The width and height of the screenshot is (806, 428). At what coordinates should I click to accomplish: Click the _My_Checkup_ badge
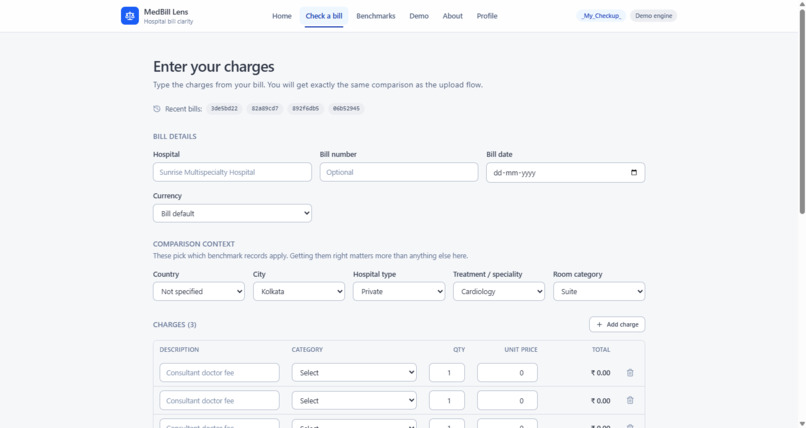pyautogui.click(x=601, y=16)
